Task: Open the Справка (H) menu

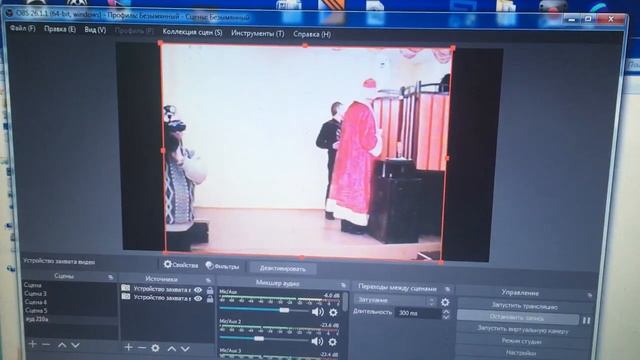Action: [x=312, y=34]
